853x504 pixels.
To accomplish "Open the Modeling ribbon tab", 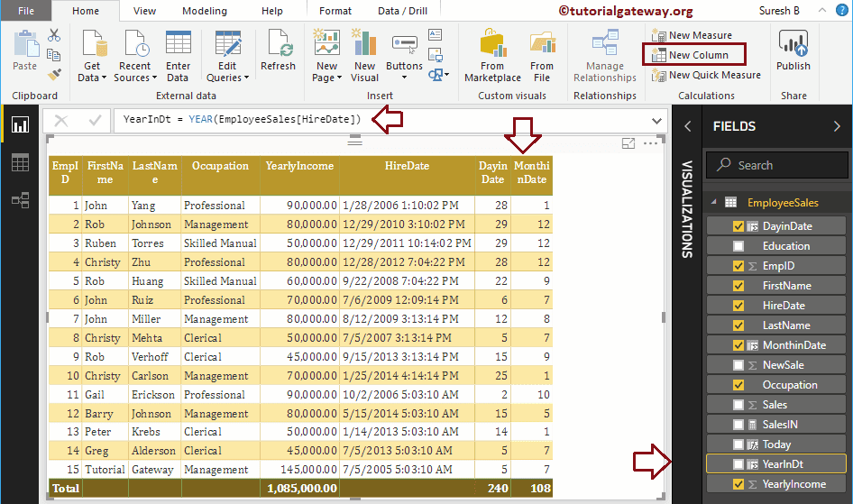I will point(204,11).
